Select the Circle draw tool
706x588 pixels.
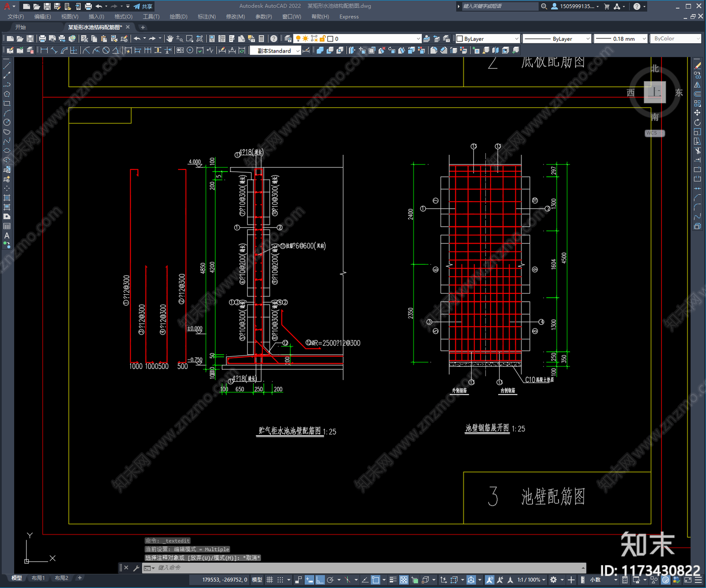pyautogui.click(x=7, y=122)
